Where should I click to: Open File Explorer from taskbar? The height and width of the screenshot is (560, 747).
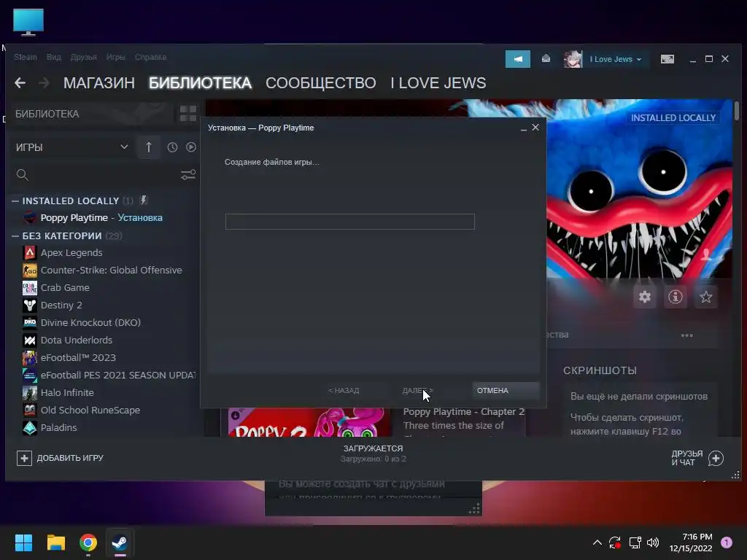click(55, 542)
